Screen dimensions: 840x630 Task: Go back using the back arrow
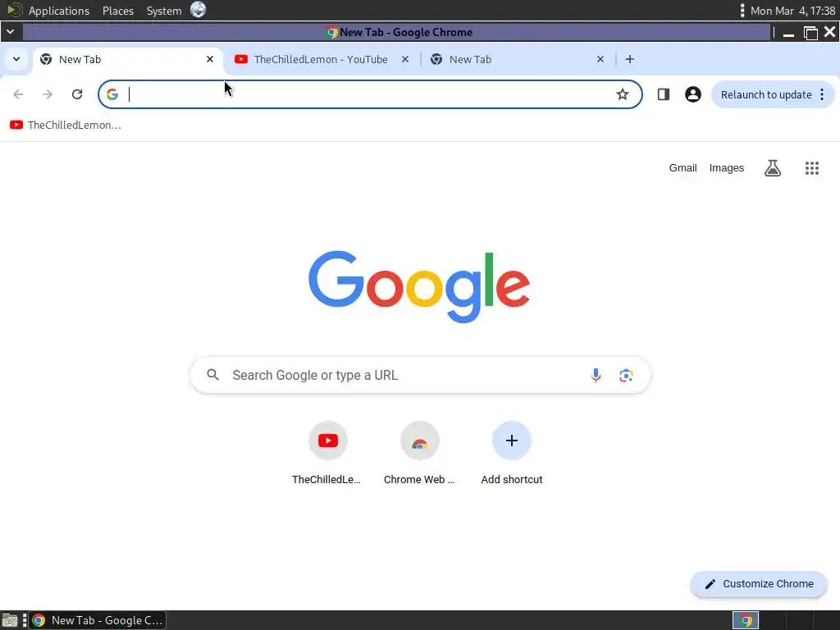(x=18, y=94)
